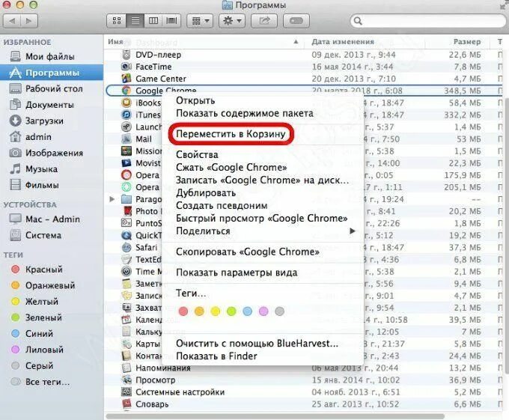The height and width of the screenshot is (420, 509).
Task: Filter by Зеленый tag in sidebar
Action: pyautogui.click(x=52, y=317)
